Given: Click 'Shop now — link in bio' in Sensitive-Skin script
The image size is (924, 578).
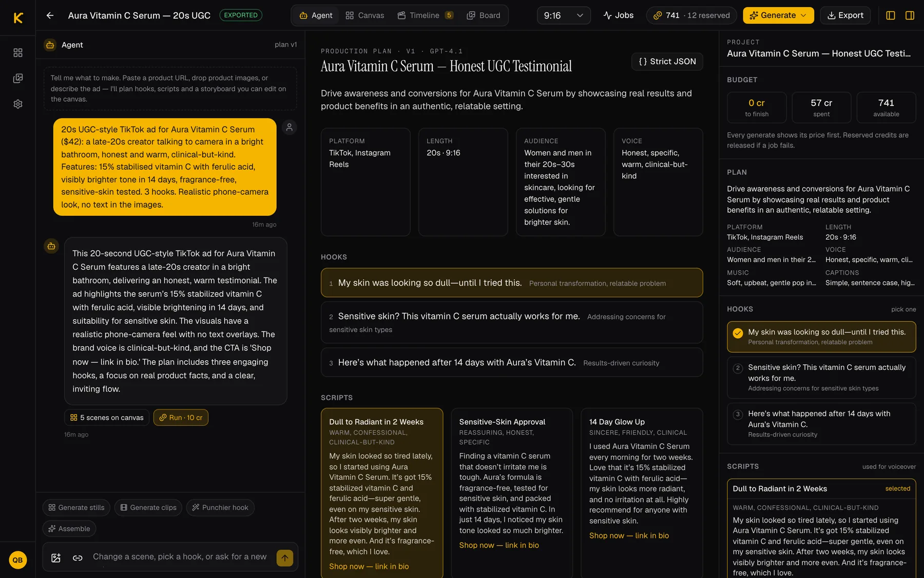Looking at the screenshot, I should pos(499,545).
